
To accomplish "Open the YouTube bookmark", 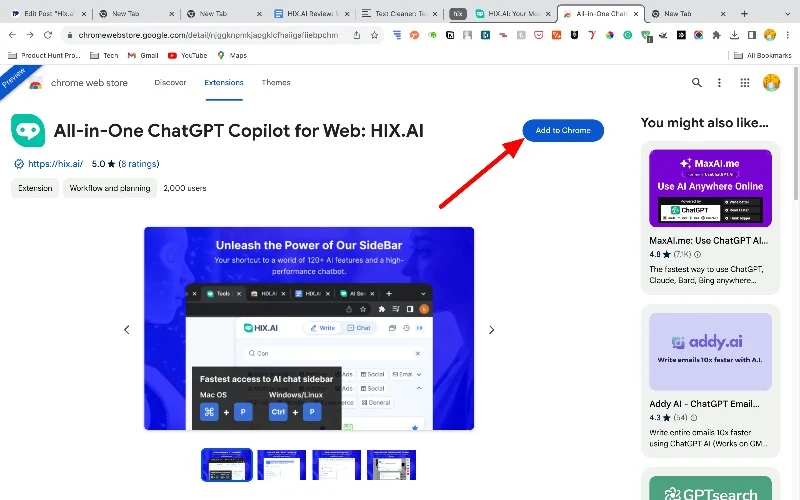I will (x=188, y=55).
